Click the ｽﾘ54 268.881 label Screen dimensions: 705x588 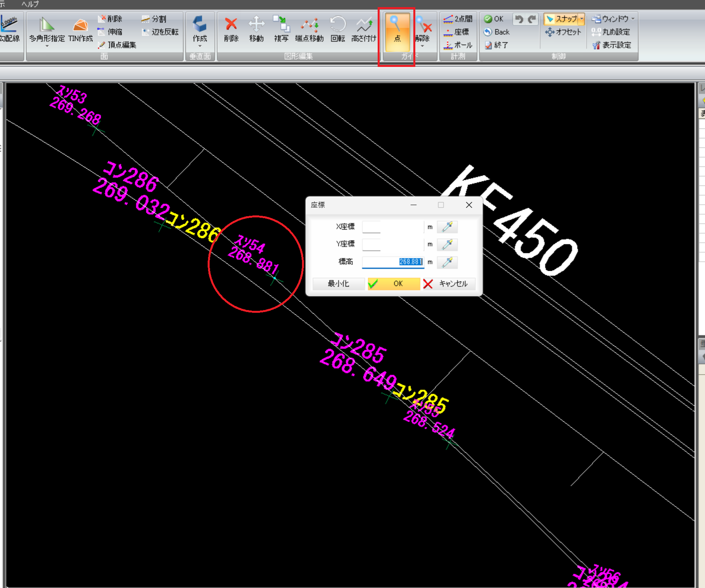pos(254,255)
